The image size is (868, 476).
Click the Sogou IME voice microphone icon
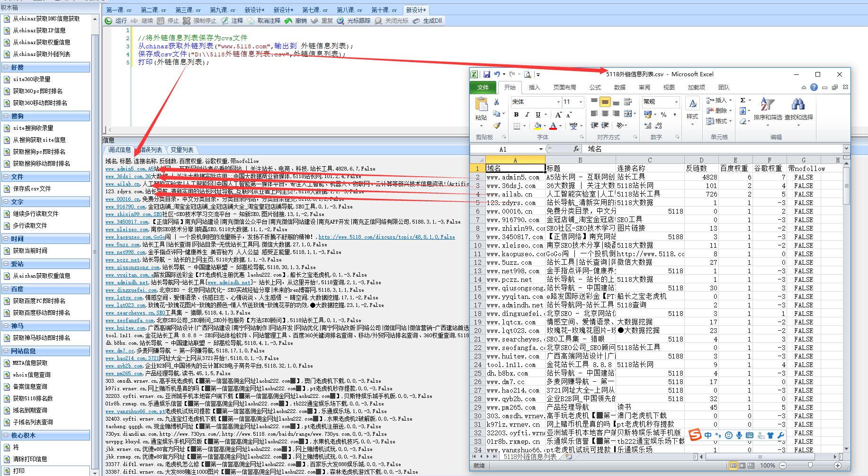tap(739, 435)
